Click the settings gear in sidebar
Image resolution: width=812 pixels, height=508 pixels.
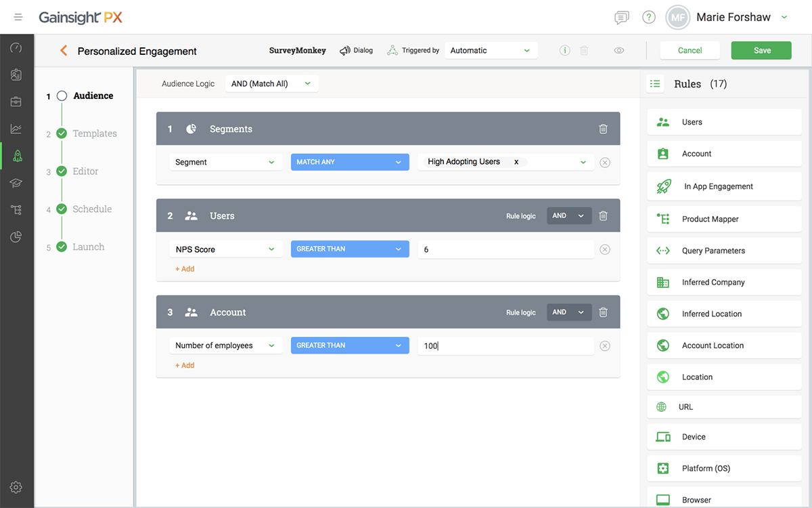coord(17,487)
